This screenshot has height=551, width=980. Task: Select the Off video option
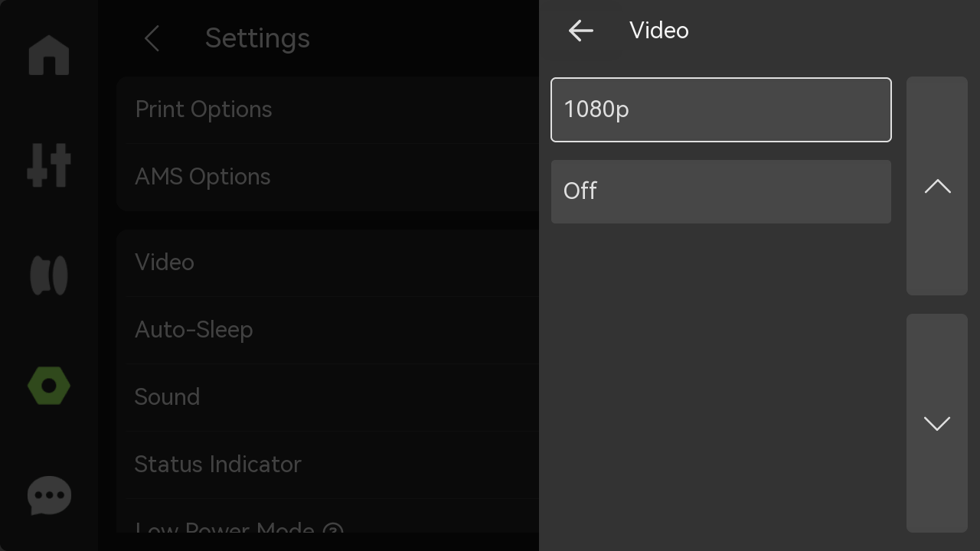click(721, 191)
